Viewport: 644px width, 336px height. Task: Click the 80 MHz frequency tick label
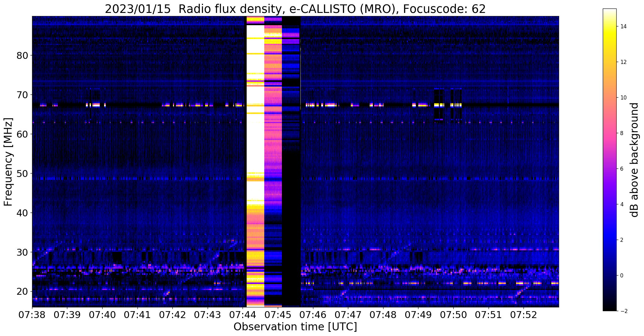pyautogui.click(x=22, y=55)
